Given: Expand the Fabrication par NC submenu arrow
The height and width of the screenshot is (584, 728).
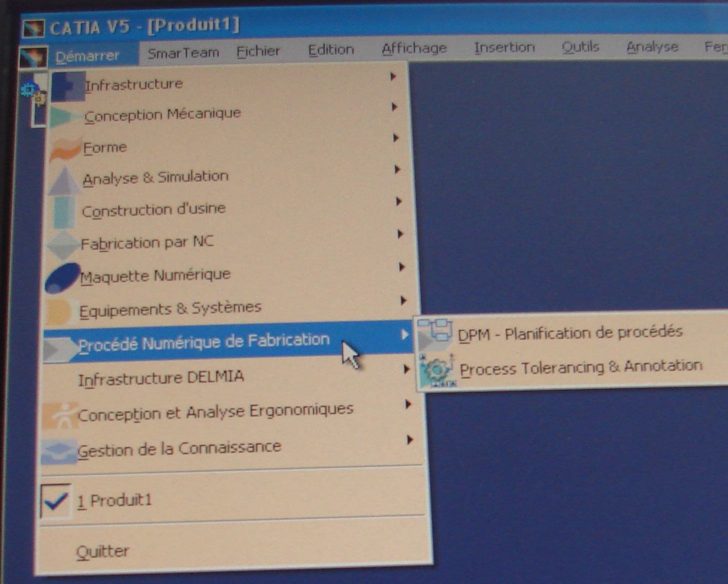Looking at the screenshot, I should 400,234.
